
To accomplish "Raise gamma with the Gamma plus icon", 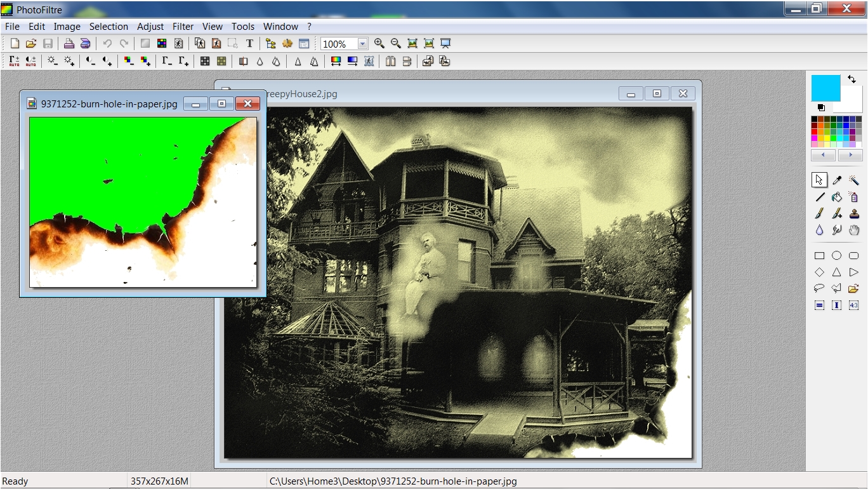I will point(183,61).
